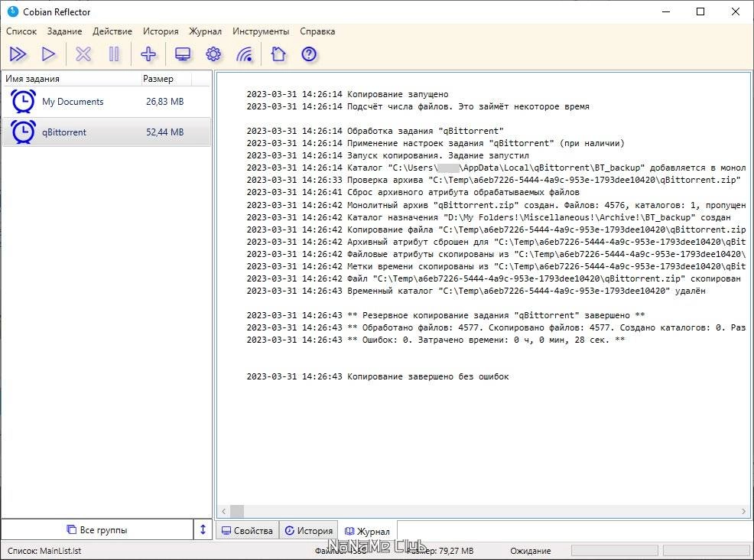Open the Задание menu
This screenshot has width=754, height=560.
point(64,31)
